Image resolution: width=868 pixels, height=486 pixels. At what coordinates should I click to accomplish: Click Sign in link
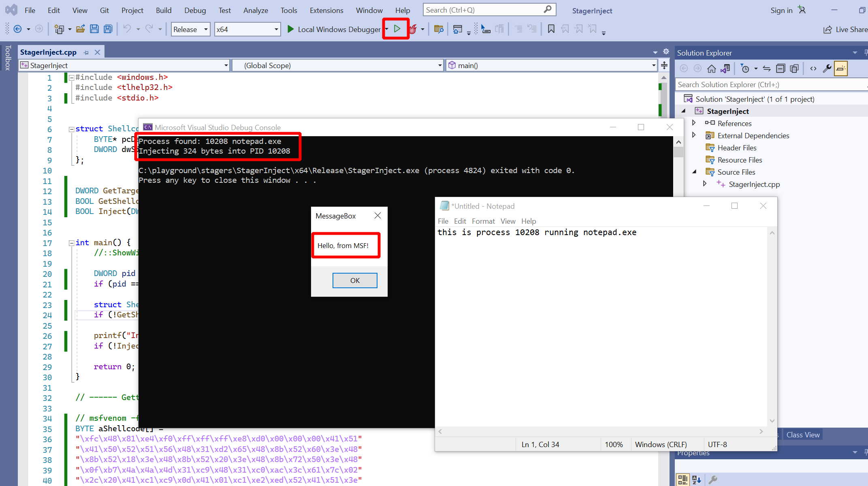[x=781, y=10]
